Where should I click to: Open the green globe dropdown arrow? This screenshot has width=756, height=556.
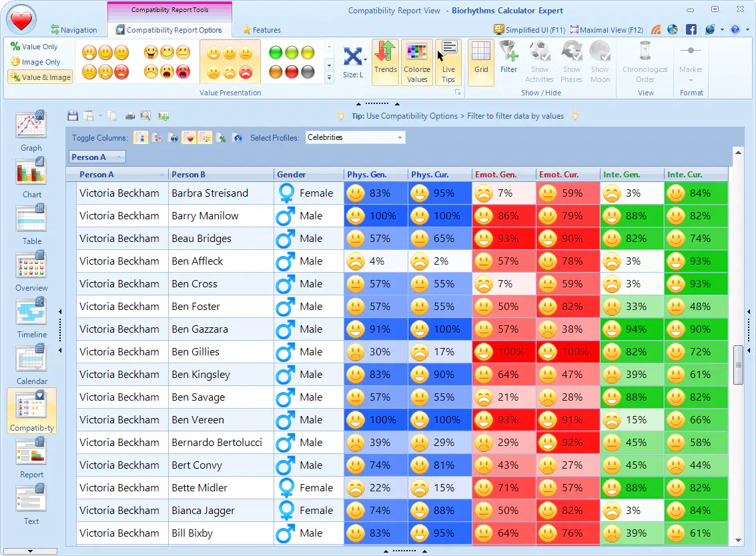pyautogui.click(x=722, y=29)
